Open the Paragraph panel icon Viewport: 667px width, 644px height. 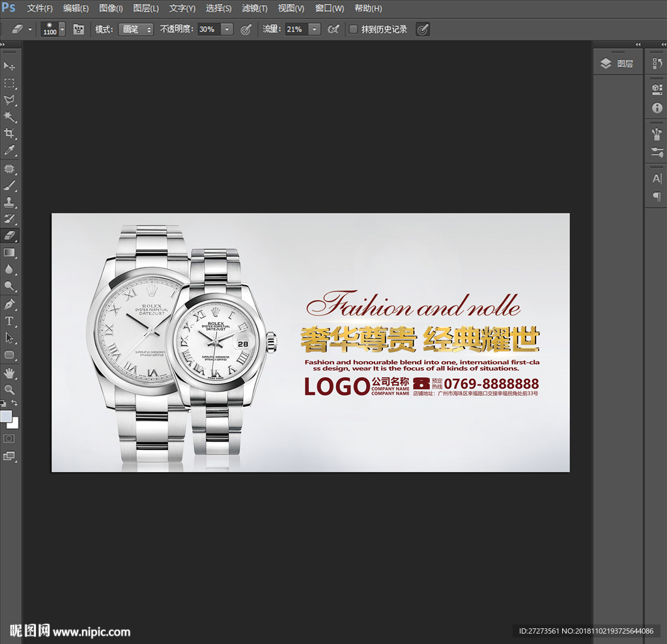coord(657,196)
